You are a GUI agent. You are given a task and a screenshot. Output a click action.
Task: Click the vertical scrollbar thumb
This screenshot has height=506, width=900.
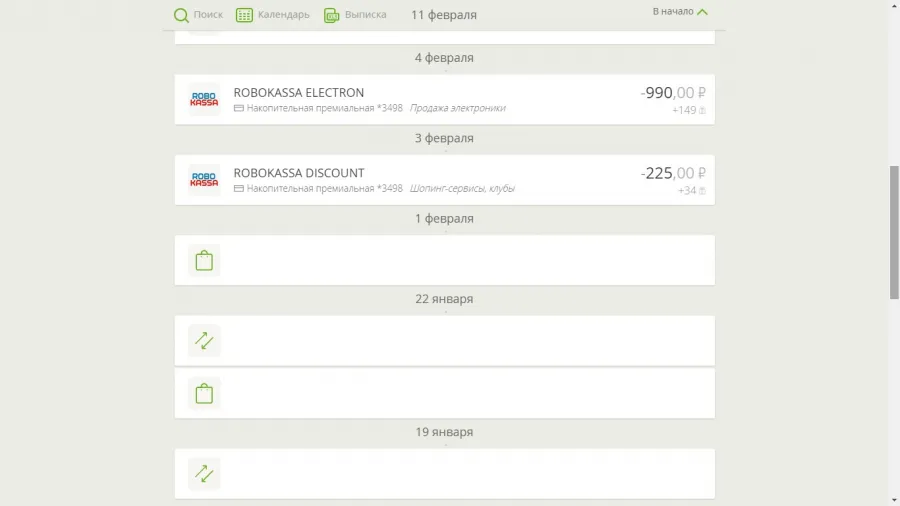click(x=894, y=232)
